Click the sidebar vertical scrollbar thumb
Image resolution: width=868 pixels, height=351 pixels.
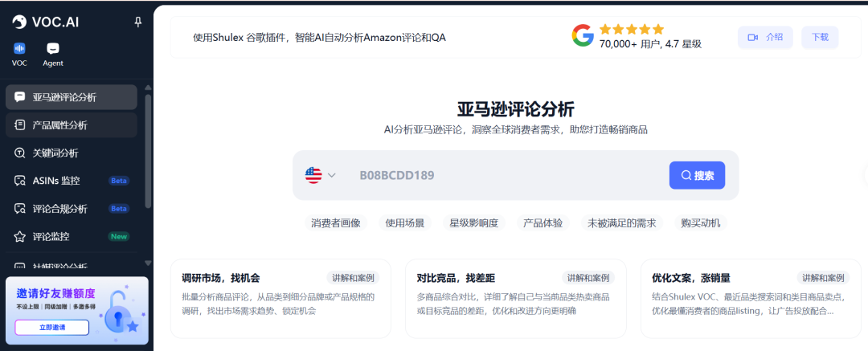tap(148, 150)
